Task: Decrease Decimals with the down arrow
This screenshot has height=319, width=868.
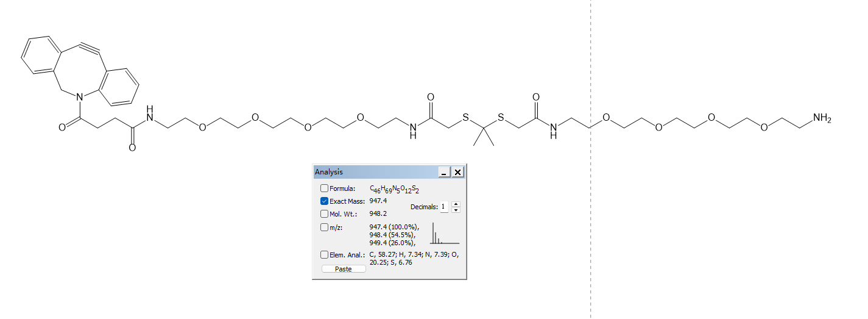Action: (456, 210)
